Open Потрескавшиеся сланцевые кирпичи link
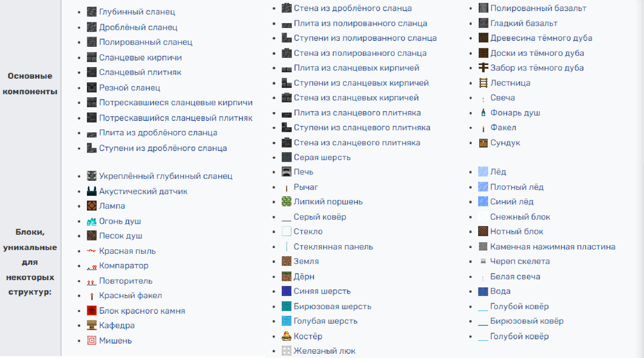The height and width of the screenshot is (358, 644). (x=176, y=103)
